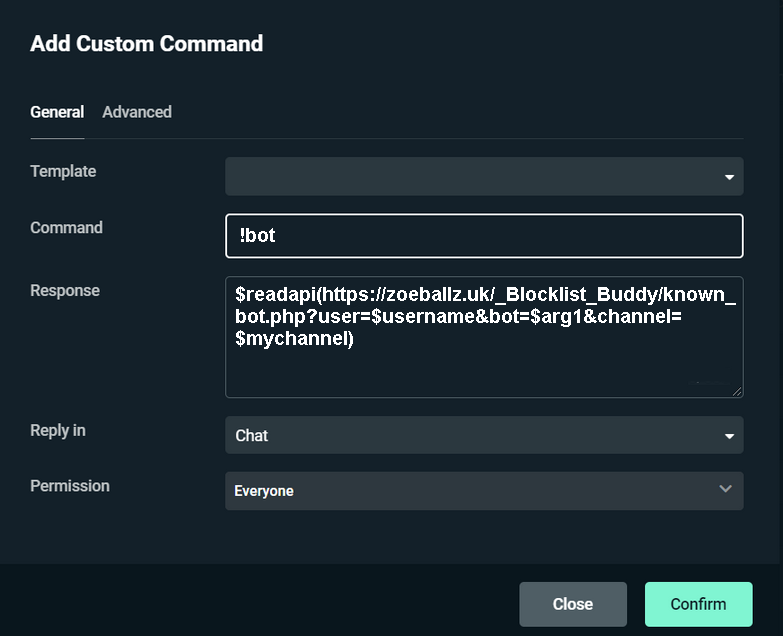
Task: Click the Add Custom Command title
Action: [x=147, y=43]
